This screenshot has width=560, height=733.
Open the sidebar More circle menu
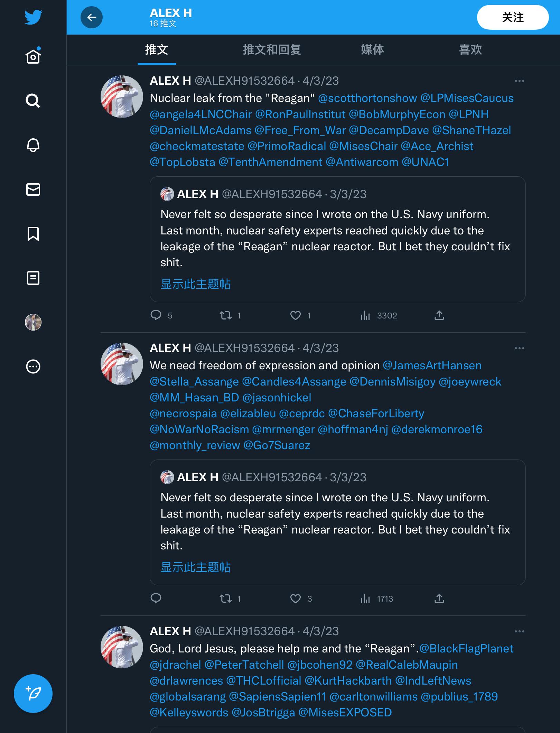33,366
